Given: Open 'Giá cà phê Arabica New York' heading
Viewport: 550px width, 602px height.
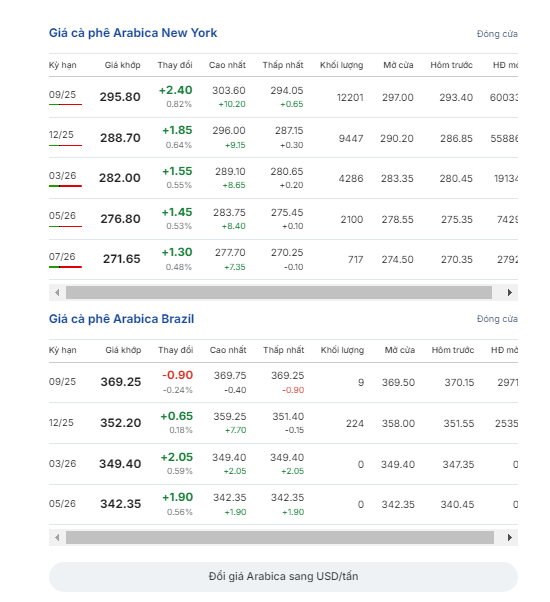Looking at the screenshot, I should [133, 33].
